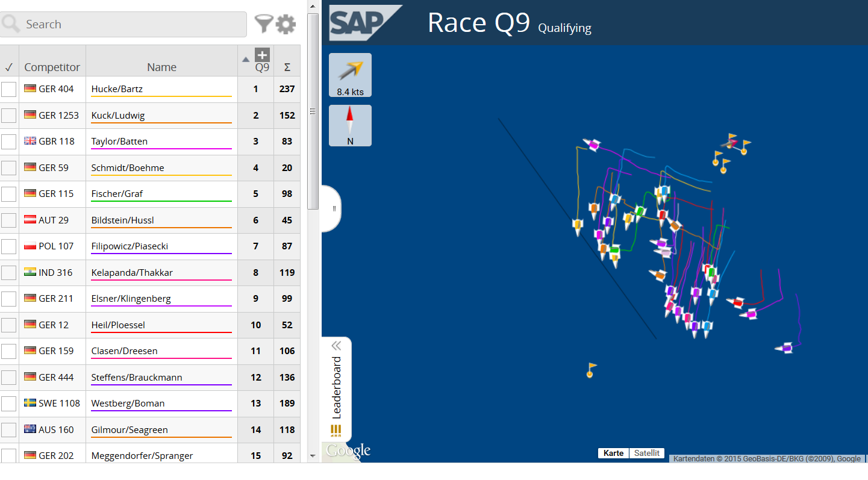Click the isolated yellow buoy marker at bottom
The width and height of the screenshot is (868, 480).
point(591,370)
